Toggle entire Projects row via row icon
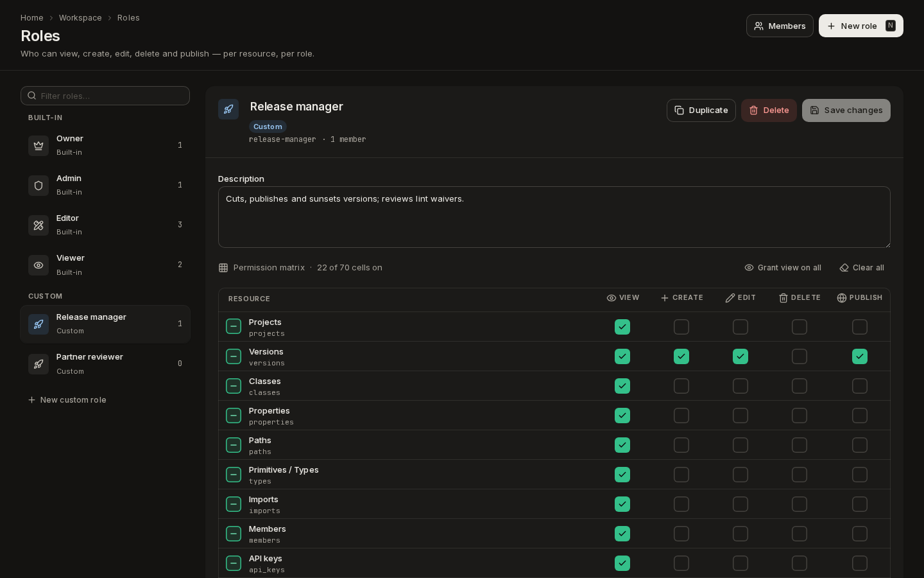Viewport: 924px width, 578px height. pyautogui.click(x=234, y=327)
